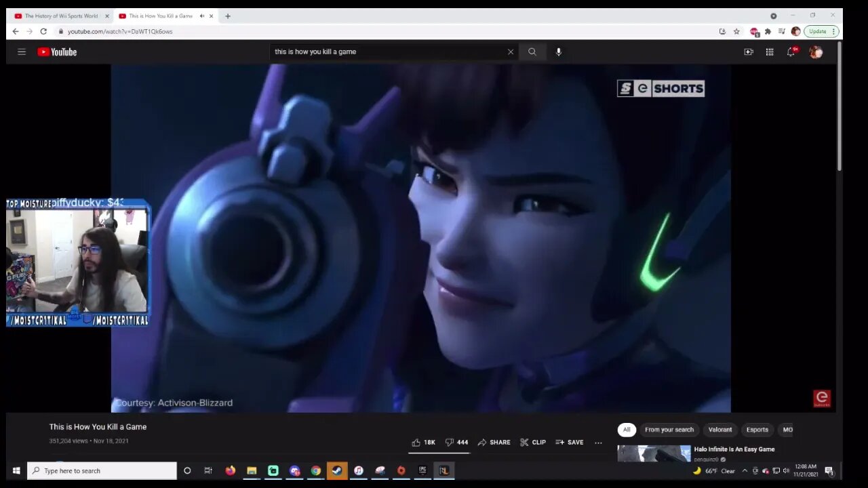Switch to Chrome on the taskbar
This screenshot has height=488, width=868.
(316, 470)
